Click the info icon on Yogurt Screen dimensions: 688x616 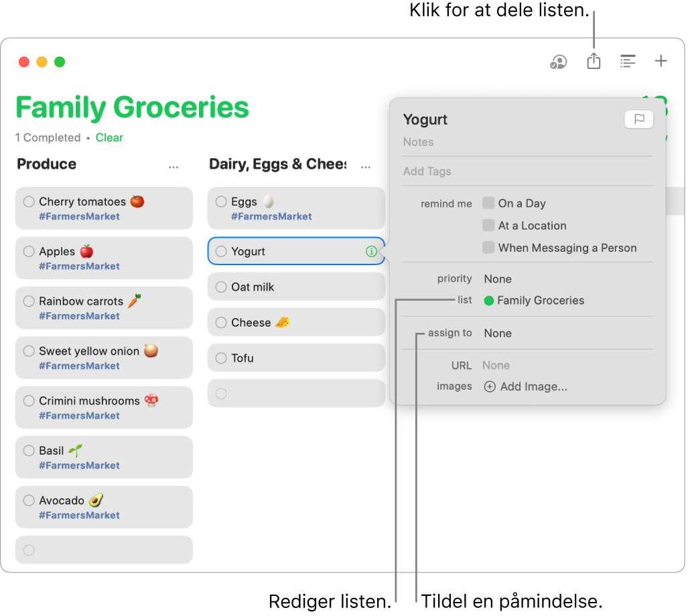(372, 251)
